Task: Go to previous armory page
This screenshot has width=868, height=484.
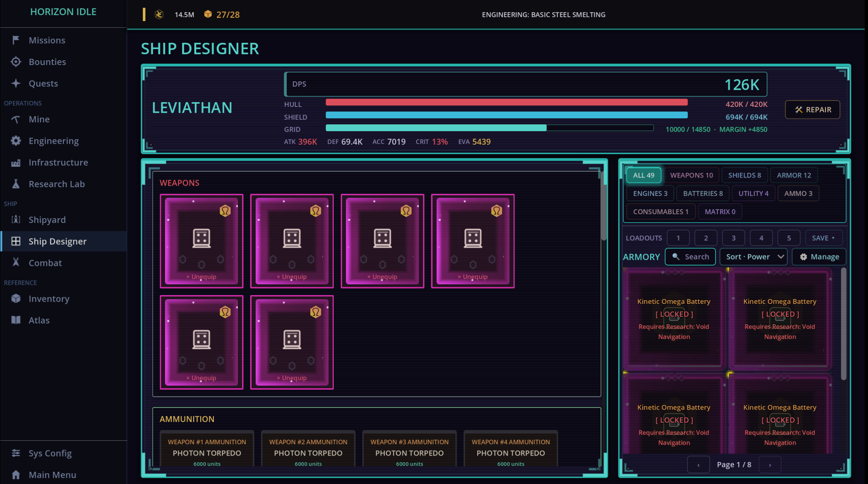Action: 699,465
